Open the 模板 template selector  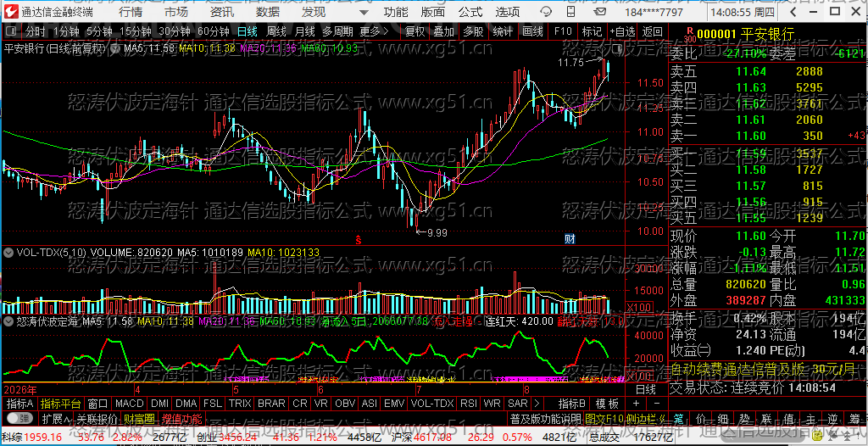click(607, 404)
